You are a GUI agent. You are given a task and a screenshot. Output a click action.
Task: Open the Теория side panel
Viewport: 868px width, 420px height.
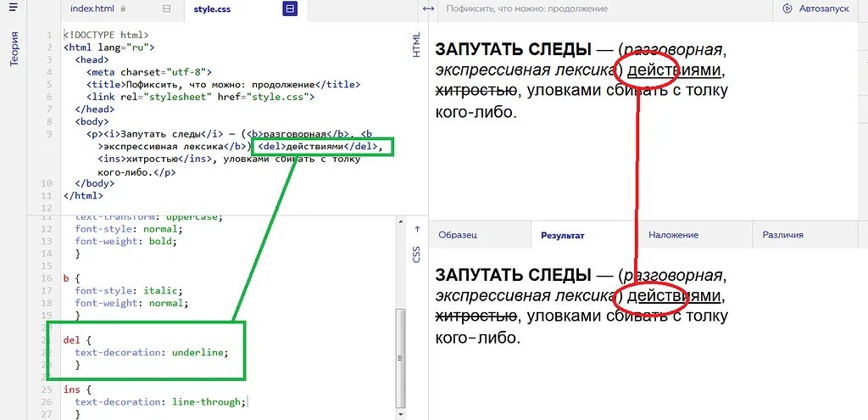tap(14, 49)
